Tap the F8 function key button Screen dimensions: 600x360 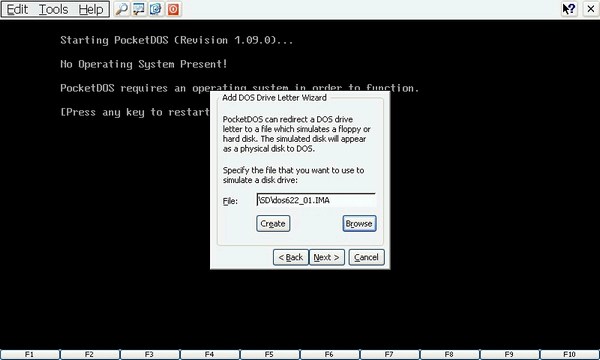click(x=450, y=354)
